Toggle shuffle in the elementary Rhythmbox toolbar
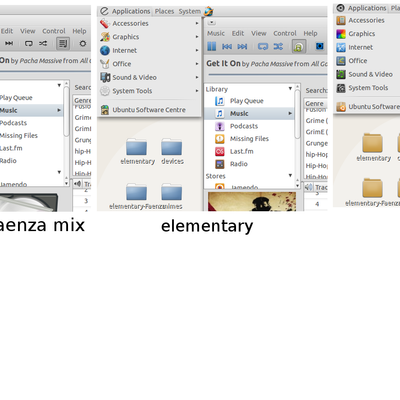This screenshot has height=400, width=400. (278, 46)
